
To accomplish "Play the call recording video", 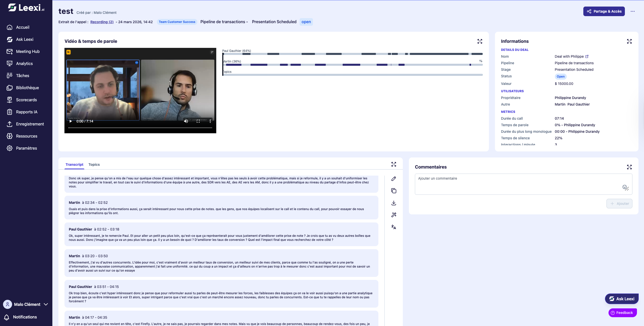I will [71, 121].
